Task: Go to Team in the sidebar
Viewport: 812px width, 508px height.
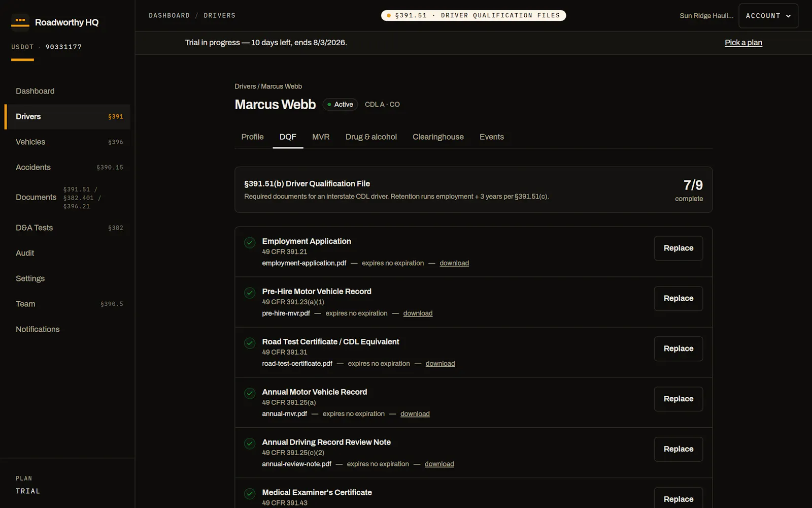Action: click(x=67, y=304)
